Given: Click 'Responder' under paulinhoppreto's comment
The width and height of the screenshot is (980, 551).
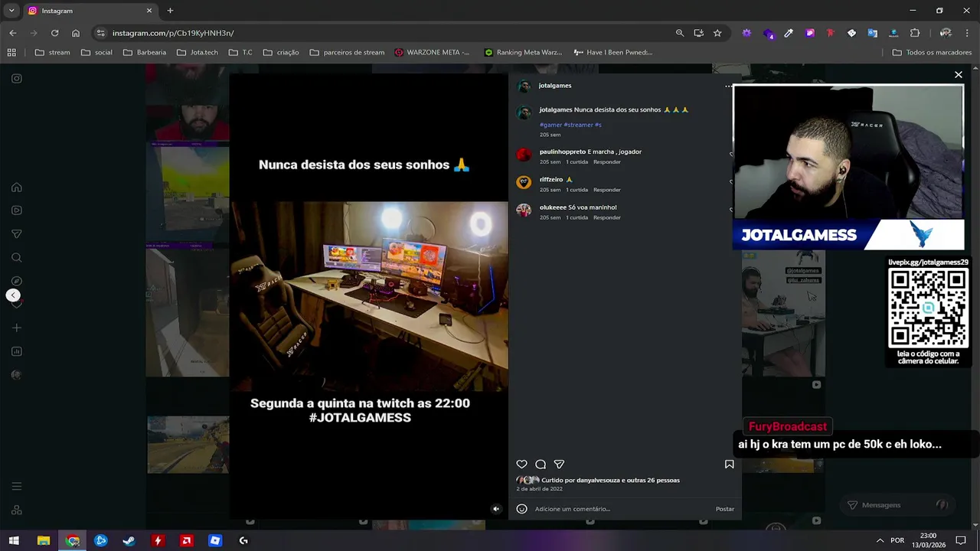Looking at the screenshot, I should click(x=607, y=162).
